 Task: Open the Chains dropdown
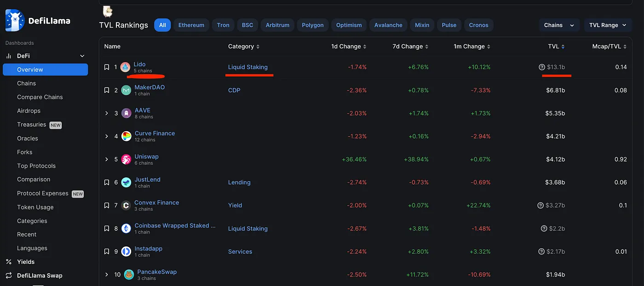click(558, 25)
